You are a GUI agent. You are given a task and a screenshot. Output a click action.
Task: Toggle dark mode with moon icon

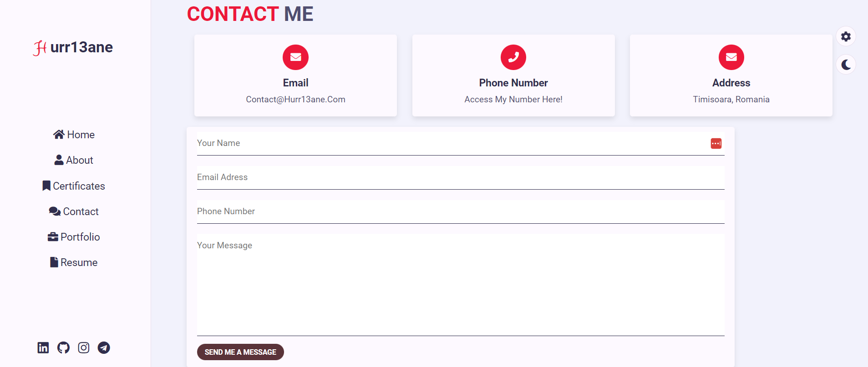846,65
